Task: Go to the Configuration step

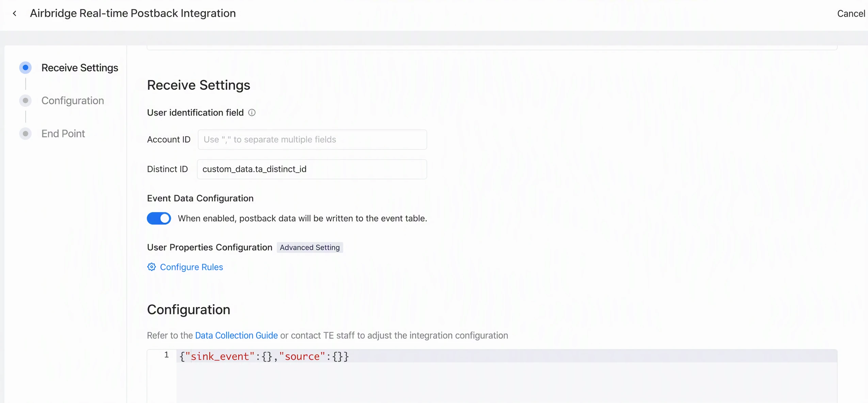Action: point(73,100)
